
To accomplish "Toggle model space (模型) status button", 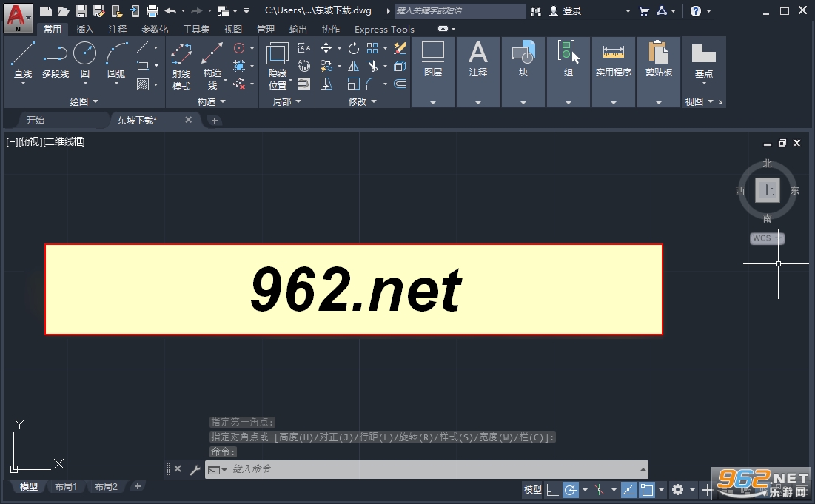I will pos(532,489).
